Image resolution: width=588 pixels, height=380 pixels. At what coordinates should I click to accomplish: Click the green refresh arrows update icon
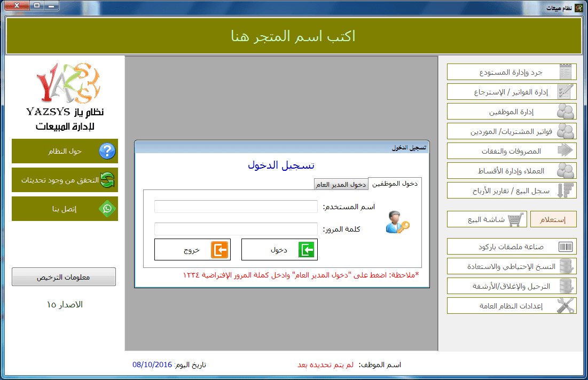107,180
